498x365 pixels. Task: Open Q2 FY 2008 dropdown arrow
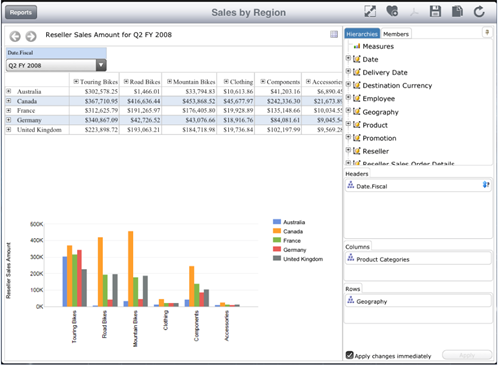[x=101, y=65]
